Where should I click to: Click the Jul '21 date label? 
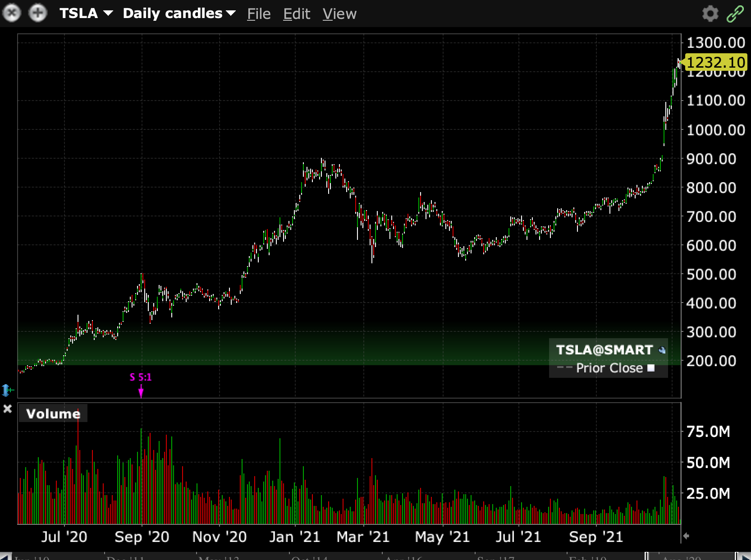[518, 537]
